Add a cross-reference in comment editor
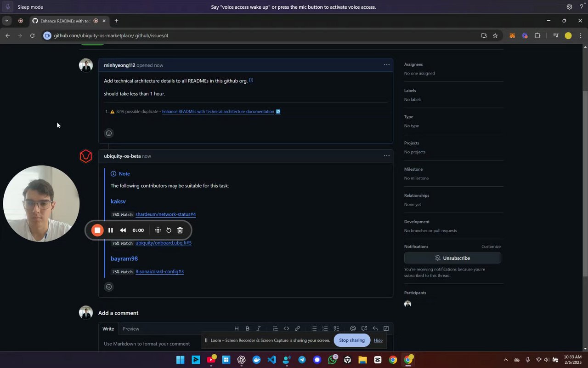Image resolution: width=588 pixels, height=368 pixels. point(364,328)
